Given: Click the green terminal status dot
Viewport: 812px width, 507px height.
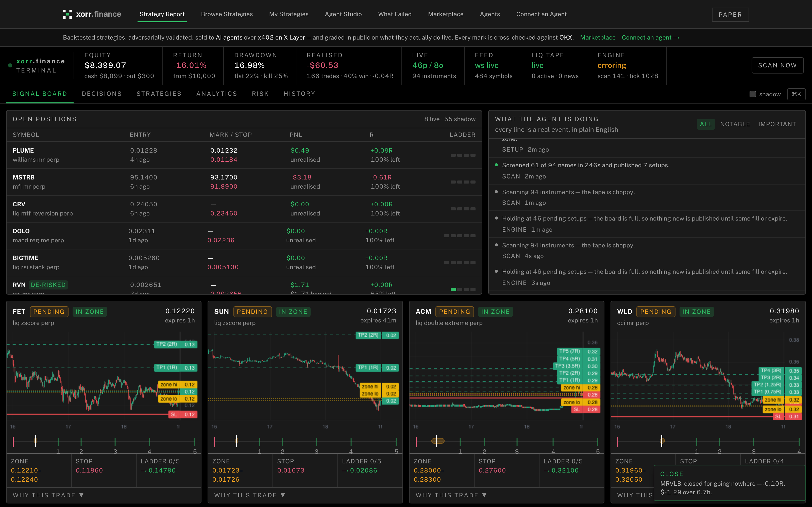Looking at the screenshot, I should click(10, 65).
